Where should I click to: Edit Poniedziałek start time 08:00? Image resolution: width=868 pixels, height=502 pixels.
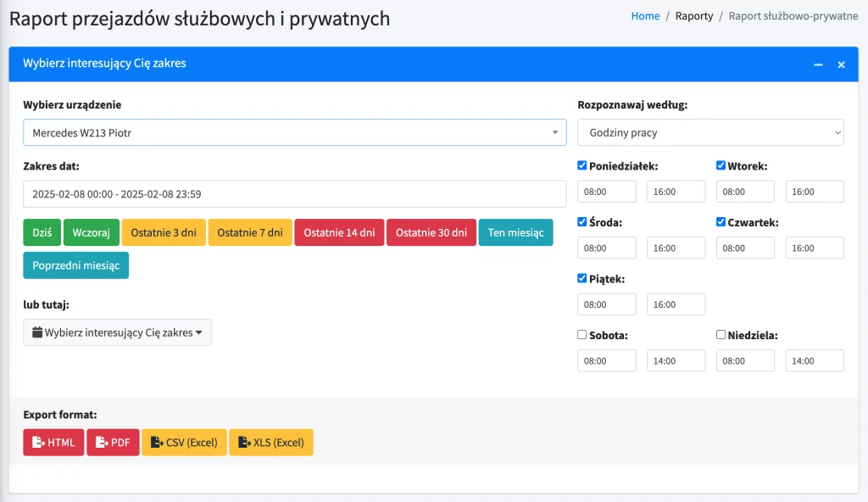pos(607,192)
